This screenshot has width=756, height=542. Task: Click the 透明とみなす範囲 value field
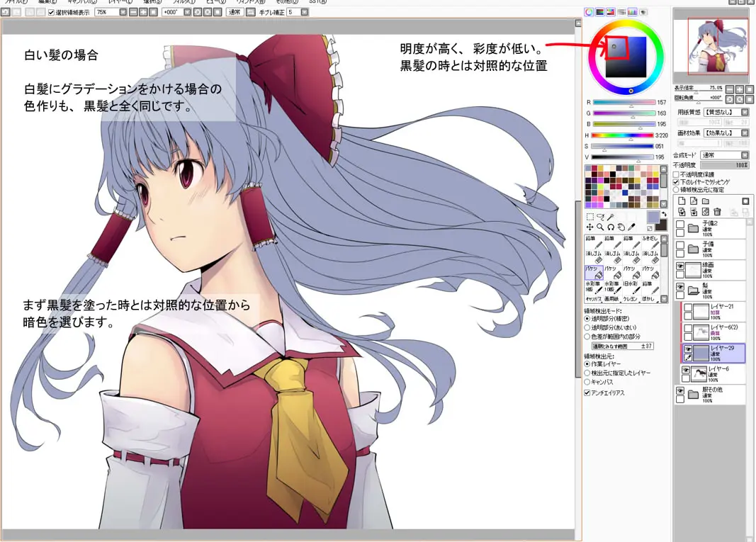point(623,346)
